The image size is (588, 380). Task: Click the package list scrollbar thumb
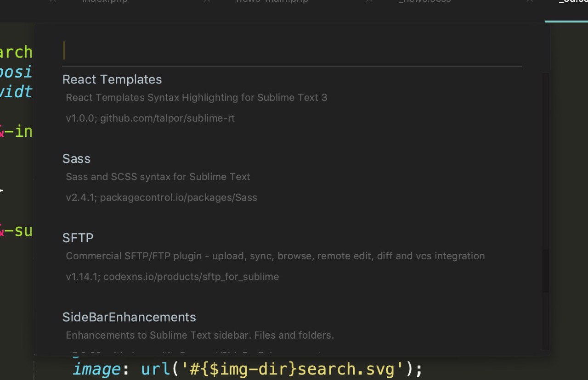pos(546,271)
